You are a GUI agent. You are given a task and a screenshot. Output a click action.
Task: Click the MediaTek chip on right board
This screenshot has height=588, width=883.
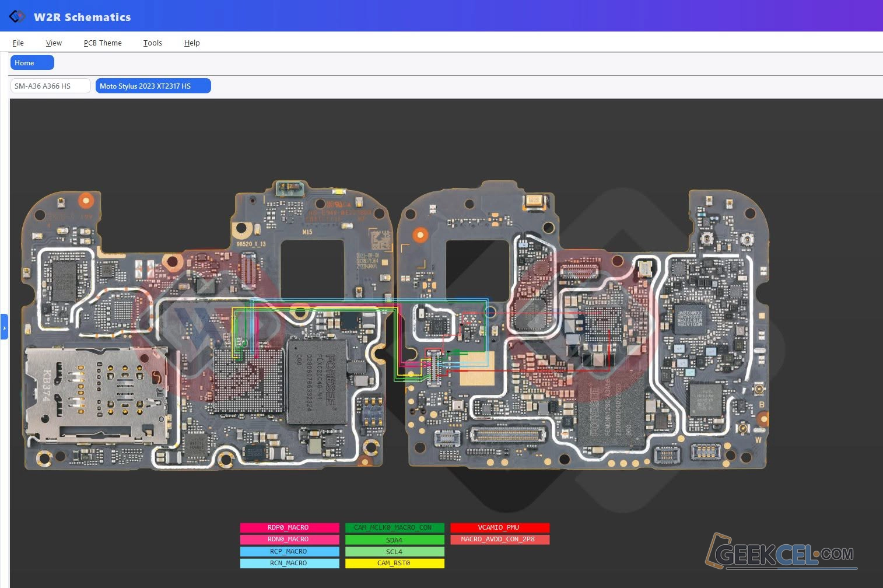point(691,319)
